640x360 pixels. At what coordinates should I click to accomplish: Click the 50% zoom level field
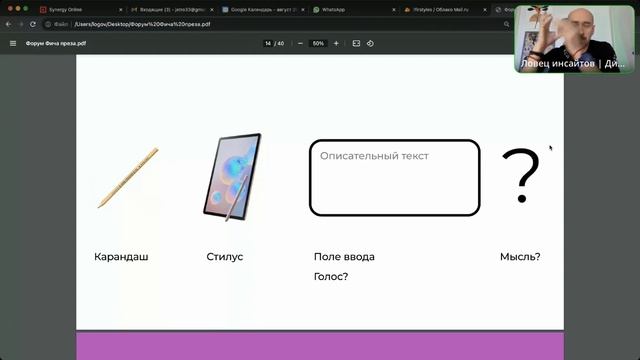tap(318, 43)
